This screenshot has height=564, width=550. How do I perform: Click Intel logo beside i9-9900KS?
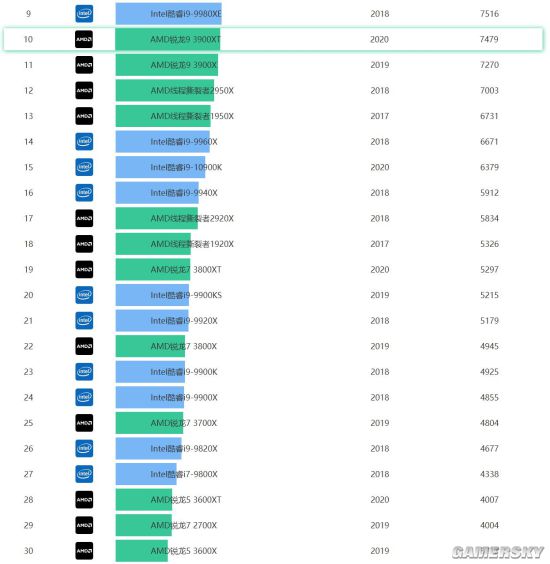[x=84, y=295]
